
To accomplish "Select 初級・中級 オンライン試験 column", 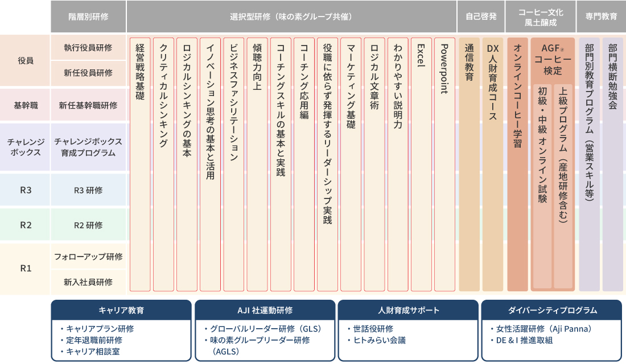I will pyautogui.click(x=542, y=186).
